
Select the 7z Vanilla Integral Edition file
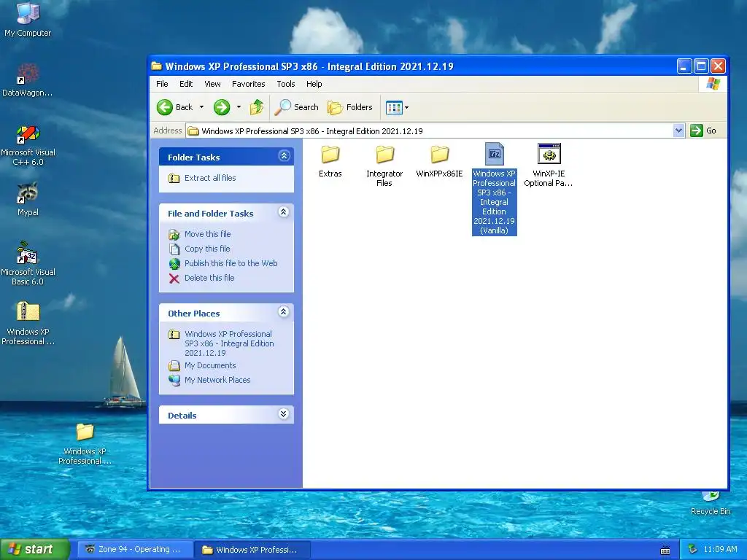pyautogui.click(x=494, y=189)
